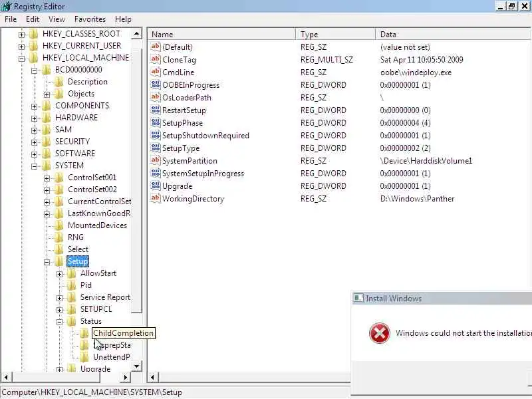This screenshot has width=532, height=399.
Task: Click the RestartSetup DWORD icon
Action: coord(156,110)
